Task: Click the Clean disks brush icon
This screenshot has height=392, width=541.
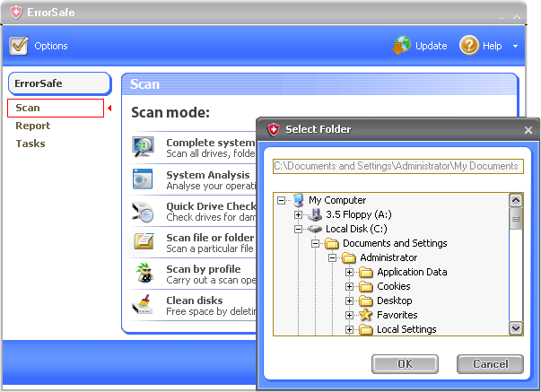Action: click(x=142, y=304)
